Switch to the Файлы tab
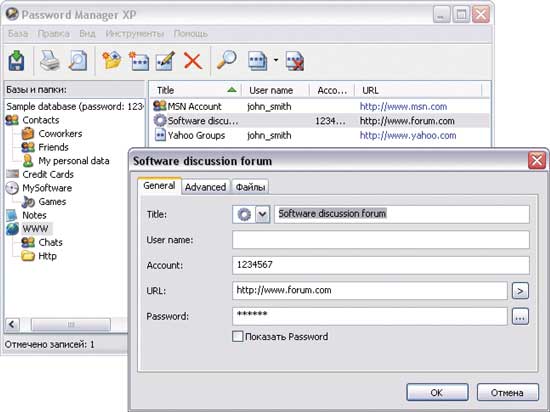Screen dimensions: 550x412 pos(250,187)
